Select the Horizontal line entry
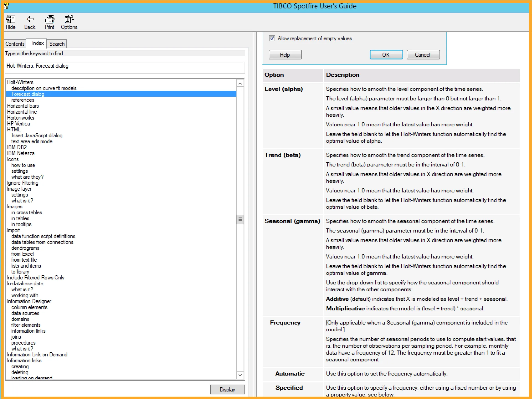 point(22,112)
